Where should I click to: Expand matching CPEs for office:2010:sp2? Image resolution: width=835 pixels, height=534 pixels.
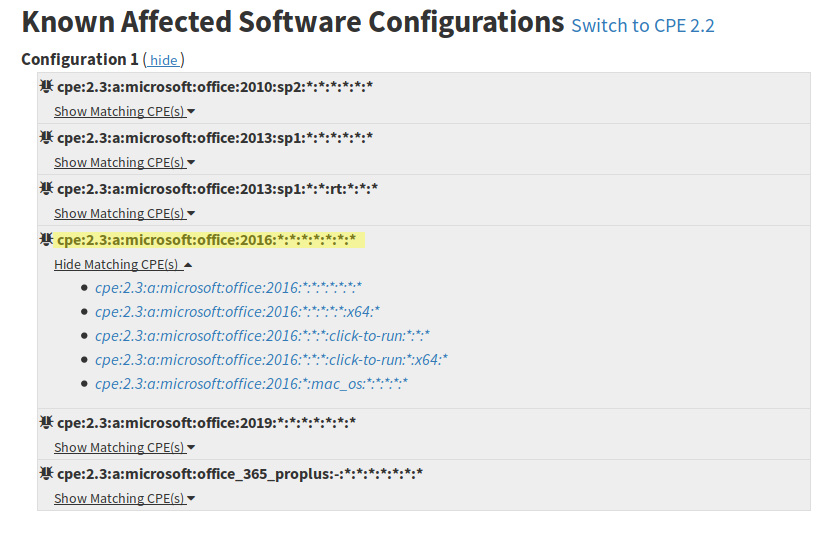[125, 111]
